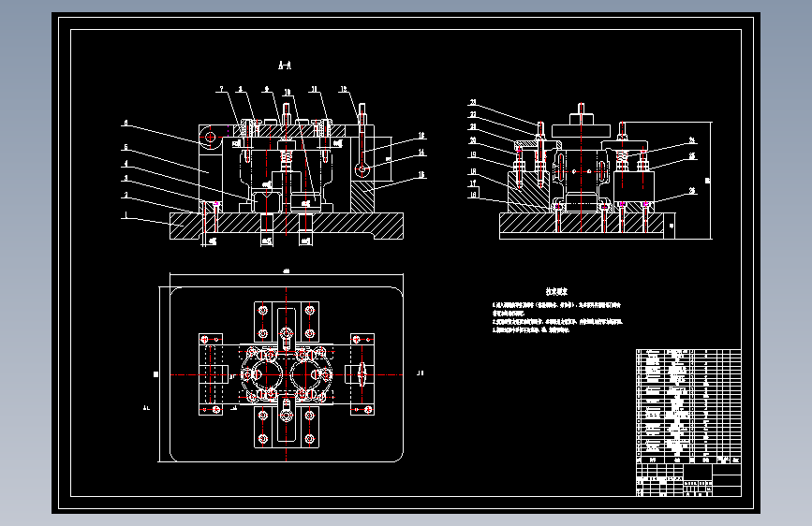The image size is (812, 526).
Task: Select part callout number 2 in section view
Action: [x=125, y=196]
